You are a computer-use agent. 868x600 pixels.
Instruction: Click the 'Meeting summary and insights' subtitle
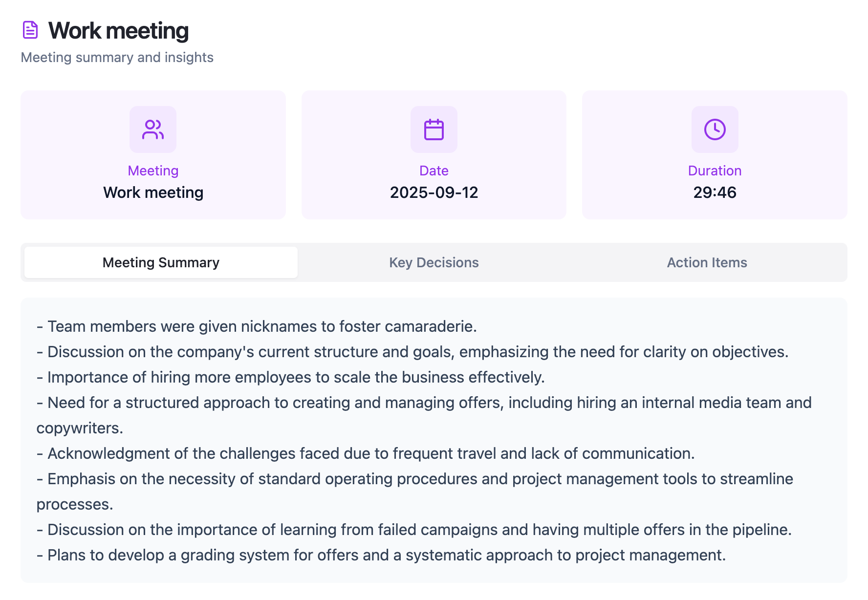(117, 57)
